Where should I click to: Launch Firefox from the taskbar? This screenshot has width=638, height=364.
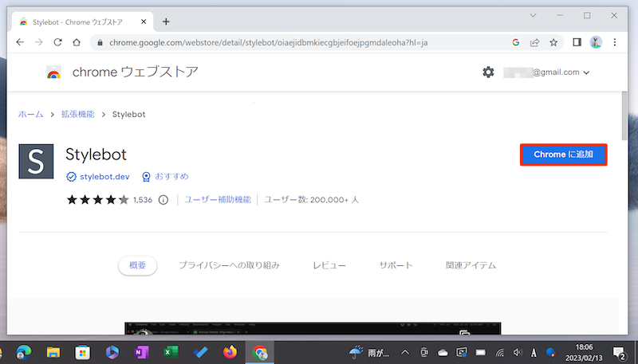pos(230,352)
